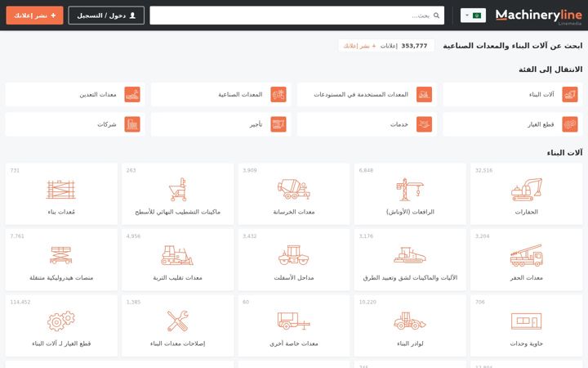
Task: Open the معدات التعدين category icon
Action: 132,94
